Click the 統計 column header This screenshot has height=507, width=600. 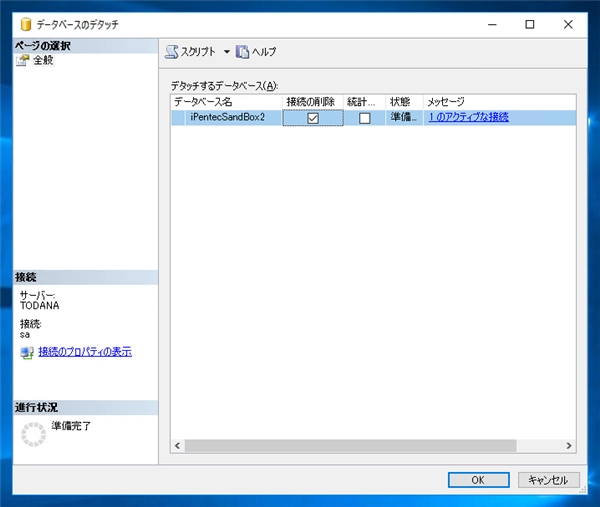364,102
